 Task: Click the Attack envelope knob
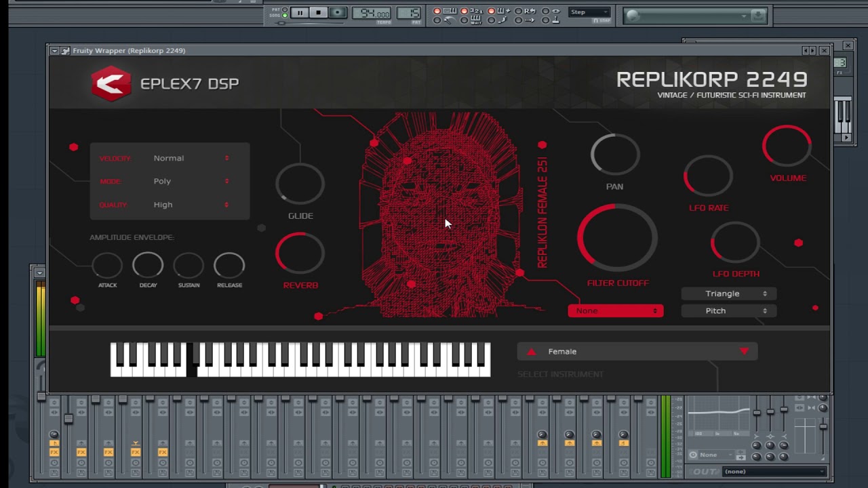[107, 266]
